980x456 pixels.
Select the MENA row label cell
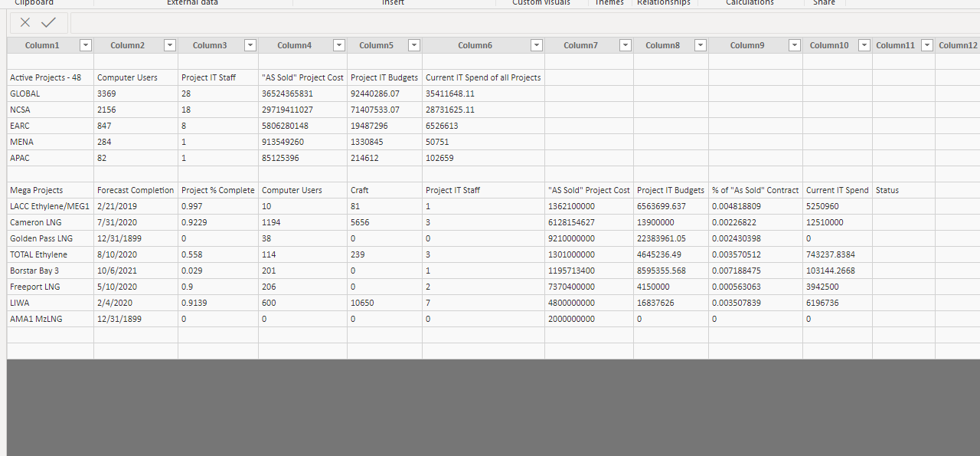(x=51, y=142)
